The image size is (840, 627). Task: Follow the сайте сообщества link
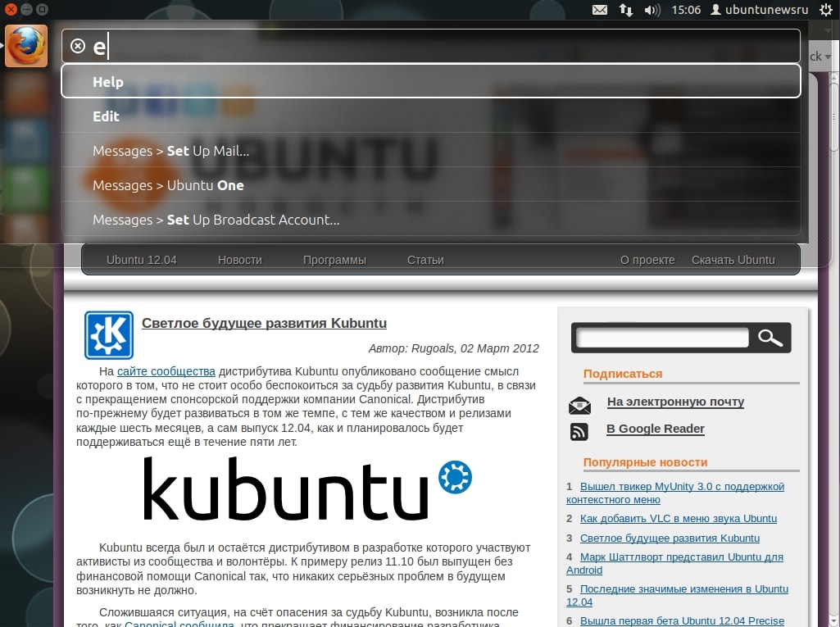pos(166,371)
